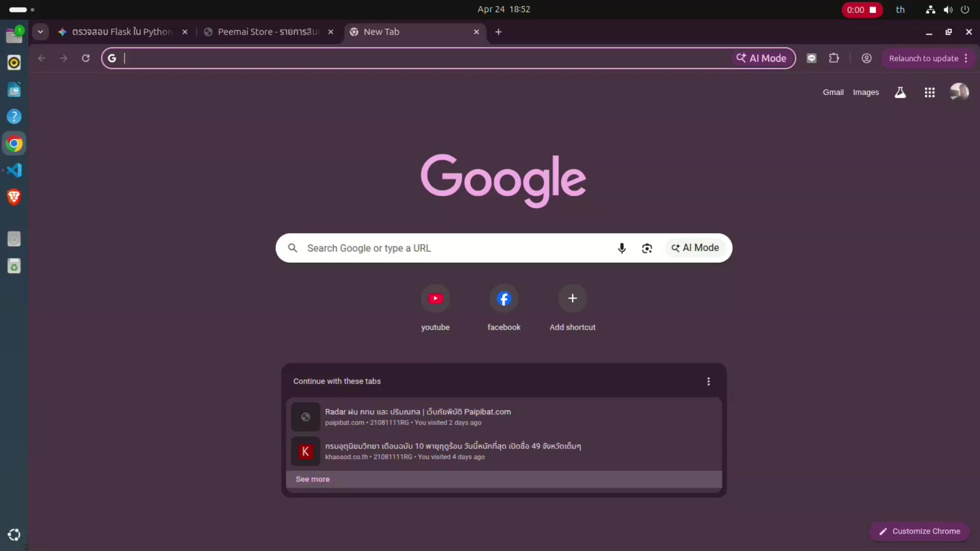Click AI Mode in the search box
The image size is (980, 551).
click(695, 248)
